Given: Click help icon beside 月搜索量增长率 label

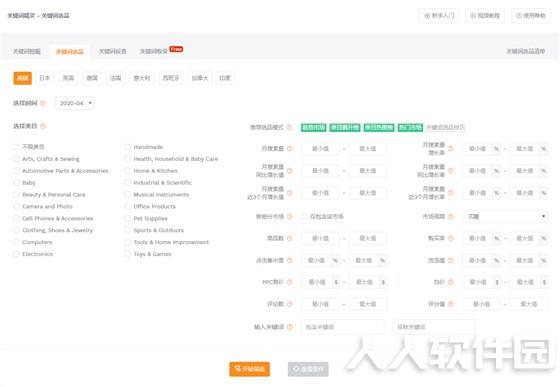Looking at the screenshot, I should coord(451,149).
